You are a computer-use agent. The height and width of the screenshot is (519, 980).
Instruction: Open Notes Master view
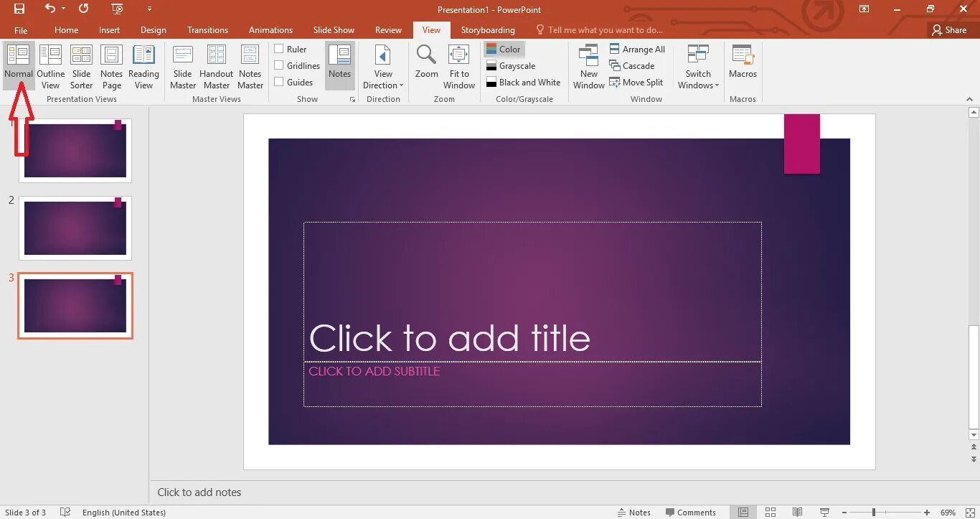coord(250,66)
